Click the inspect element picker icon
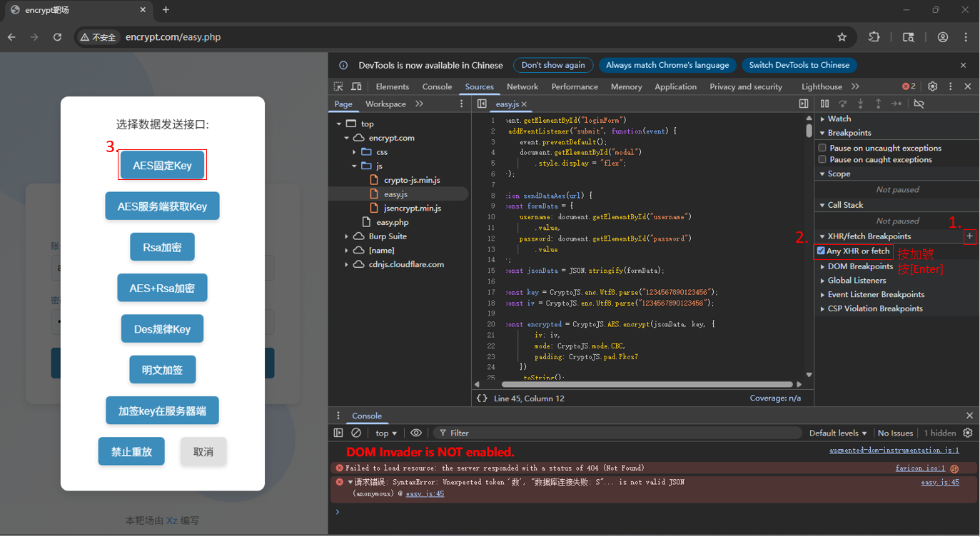980x537 pixels. pyautogui.click(x=339, y=86)
